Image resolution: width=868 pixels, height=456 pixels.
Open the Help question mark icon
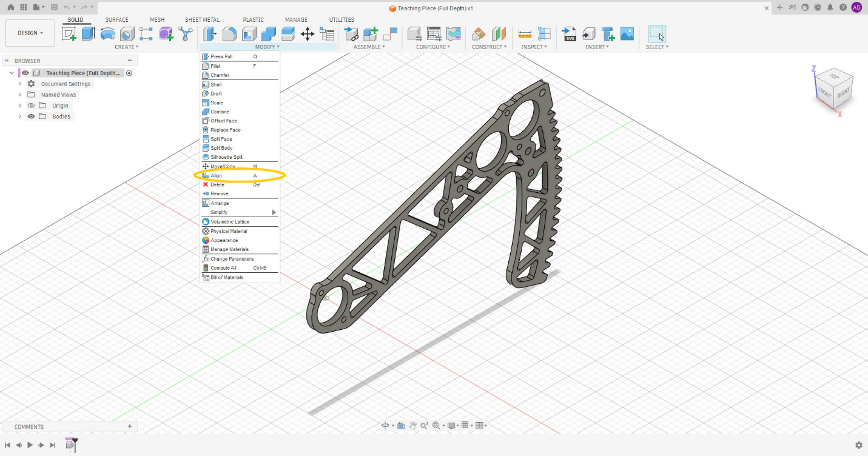[x=843, y=7]
